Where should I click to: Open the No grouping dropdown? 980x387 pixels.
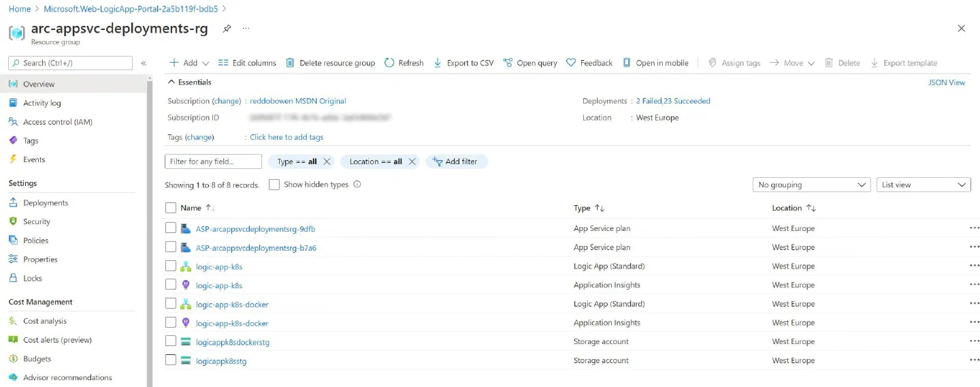click(812, 185)
